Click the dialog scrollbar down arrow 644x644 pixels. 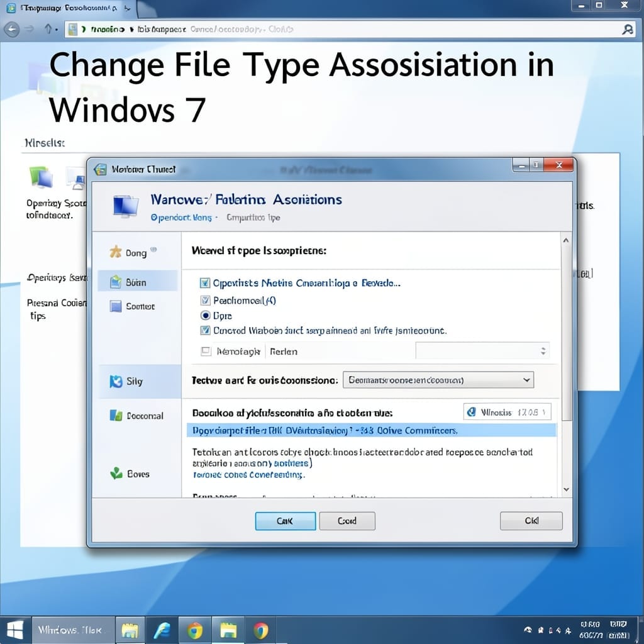(x=566, y=489)
